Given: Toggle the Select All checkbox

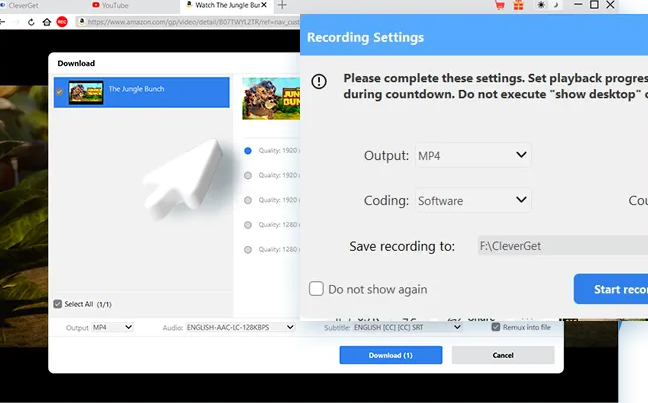Looking at the screenshot, I should (58, 304).
